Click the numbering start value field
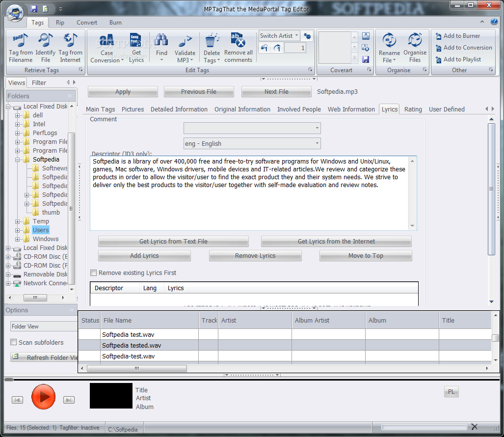The image size is (504, 437). [295, 48]
